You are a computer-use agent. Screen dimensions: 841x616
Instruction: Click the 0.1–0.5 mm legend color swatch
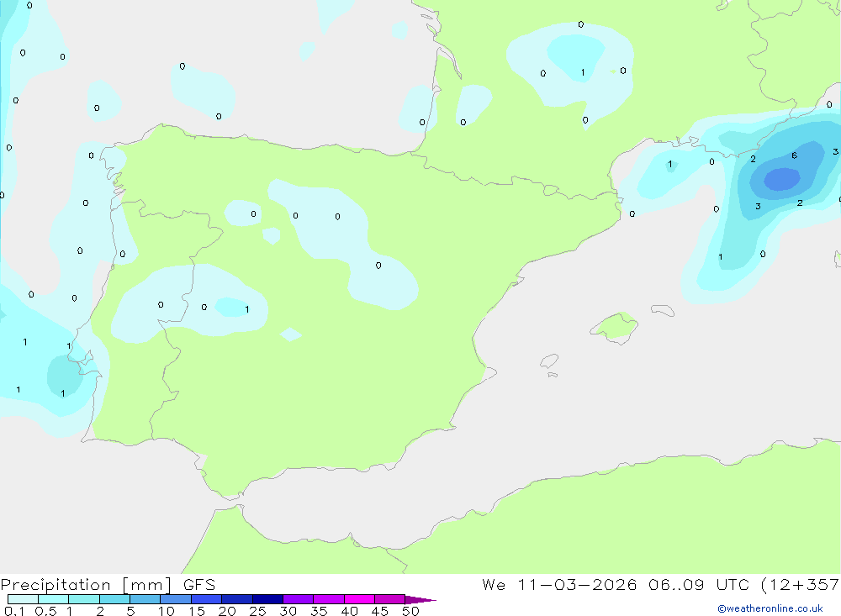click(23, 599)
